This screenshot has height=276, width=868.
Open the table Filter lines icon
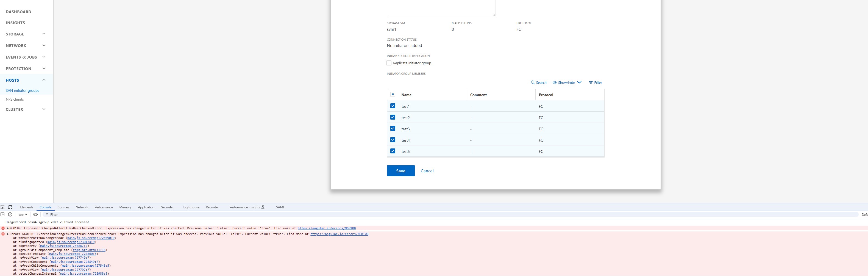(x=591, y=83)
